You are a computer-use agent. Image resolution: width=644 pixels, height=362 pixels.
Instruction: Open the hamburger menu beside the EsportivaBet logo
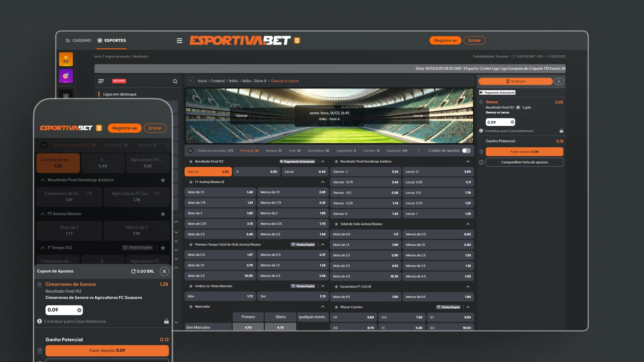coord(179,41)
